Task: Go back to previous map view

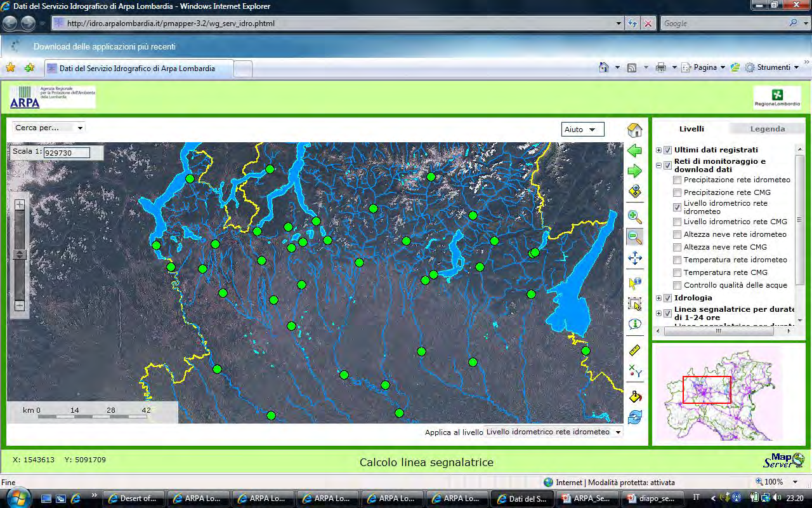Action: click(634, 150)
